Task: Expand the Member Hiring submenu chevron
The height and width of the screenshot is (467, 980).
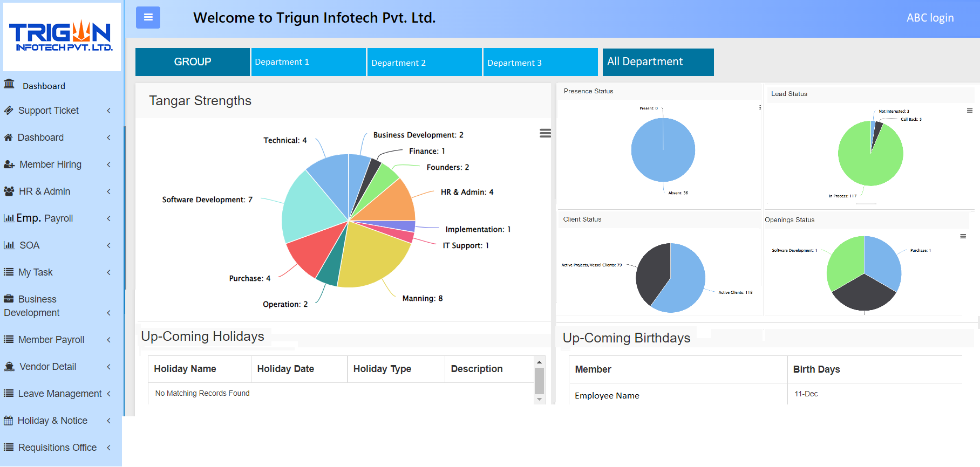Action: 108,164
